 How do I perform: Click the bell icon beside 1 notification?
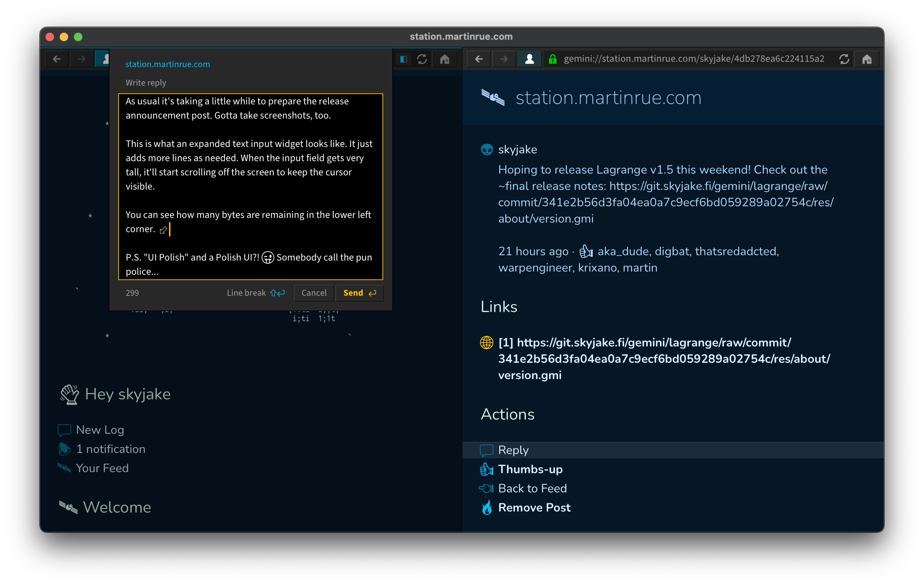(x=65, y=449)
